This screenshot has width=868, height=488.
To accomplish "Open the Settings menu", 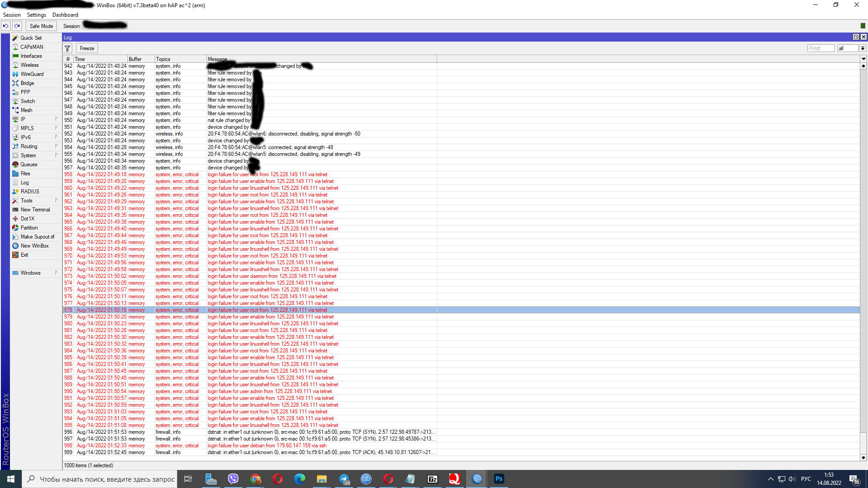I will click(36, 15).
